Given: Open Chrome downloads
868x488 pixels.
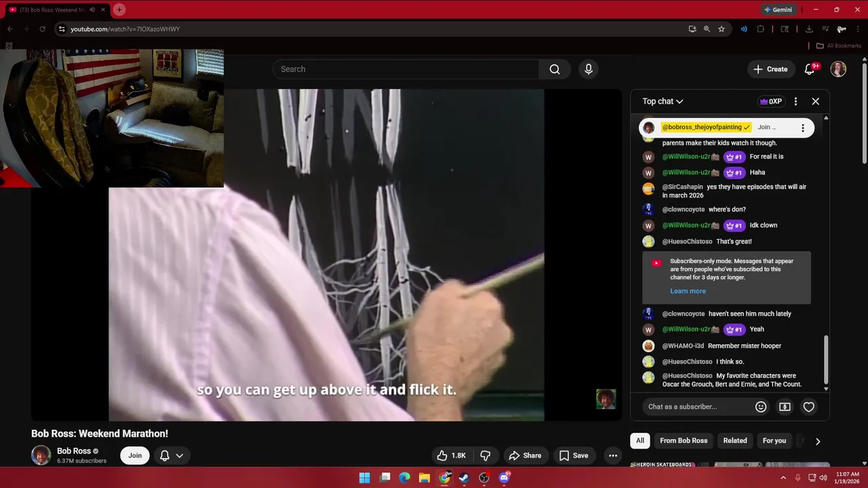Looking at the screenshot, I should pyautogui.click(x=809, y=29).
